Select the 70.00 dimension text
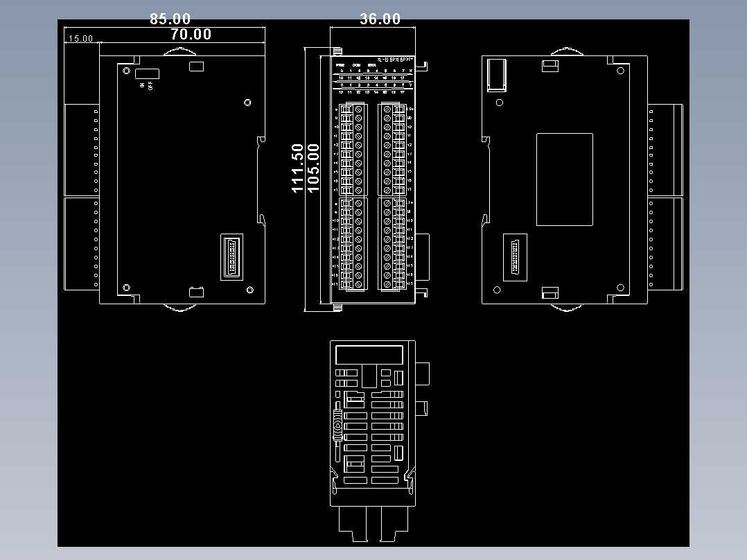This screenshot has height=560, width=747. pos(191,35)
